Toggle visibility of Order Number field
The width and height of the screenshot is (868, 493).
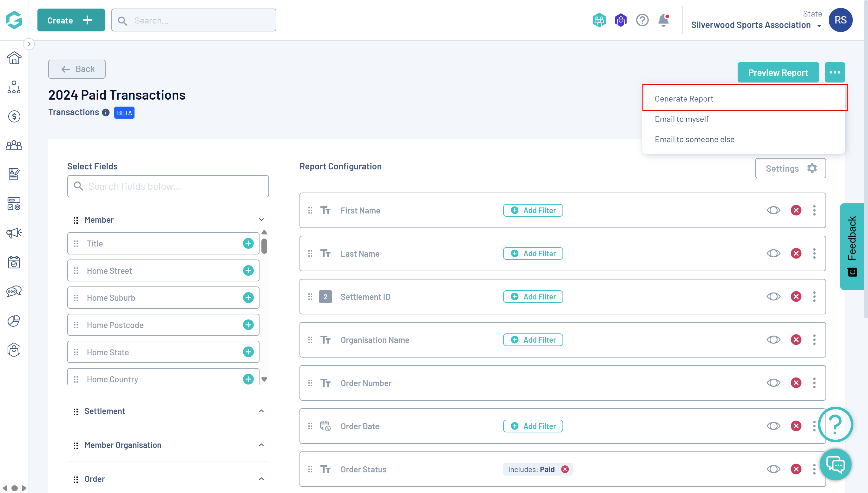pyautogui.click(x=773, y=383)
